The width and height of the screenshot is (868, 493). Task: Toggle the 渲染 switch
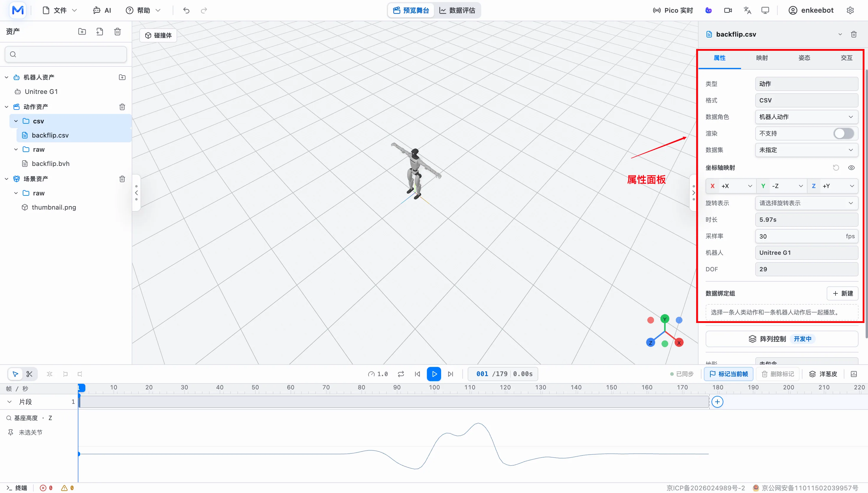(x=843, y=133)
